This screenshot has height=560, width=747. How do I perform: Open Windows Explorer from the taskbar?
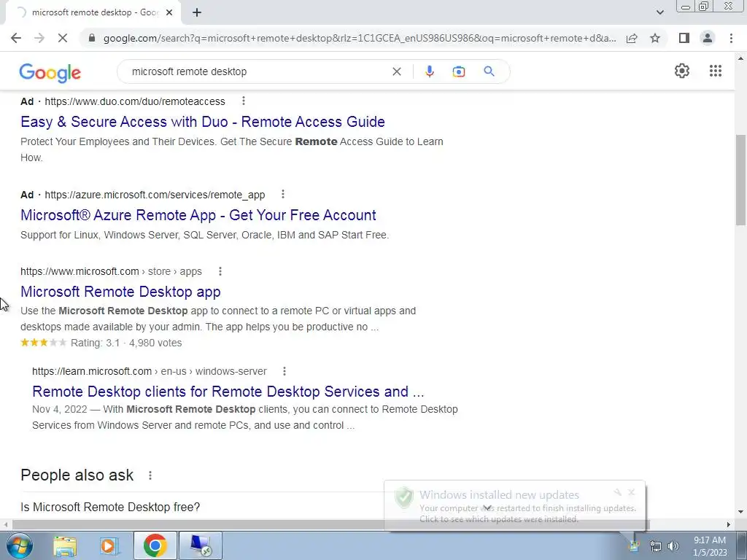tap(65, 545)
